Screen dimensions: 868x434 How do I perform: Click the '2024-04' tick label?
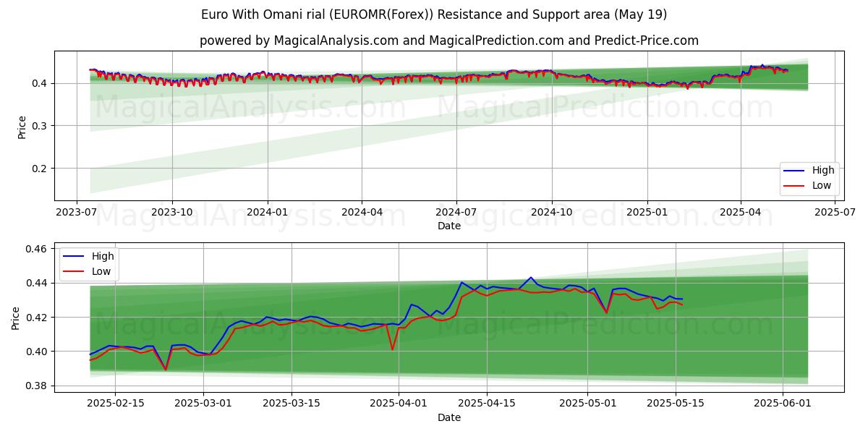[362, 213]
